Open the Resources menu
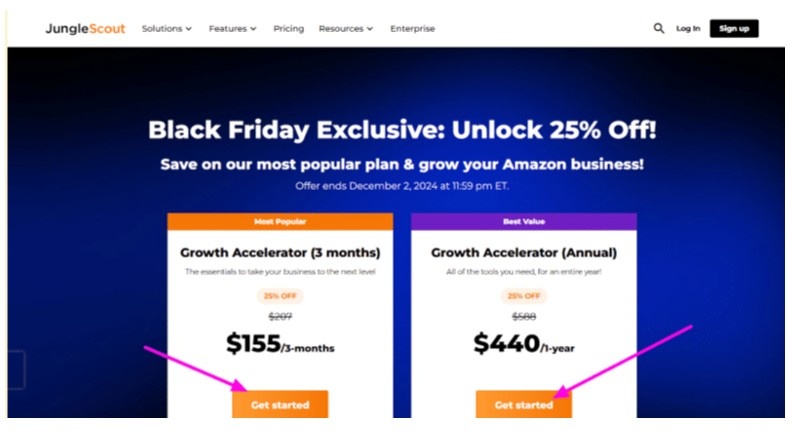Screen dimensions: 793x431 346,28
